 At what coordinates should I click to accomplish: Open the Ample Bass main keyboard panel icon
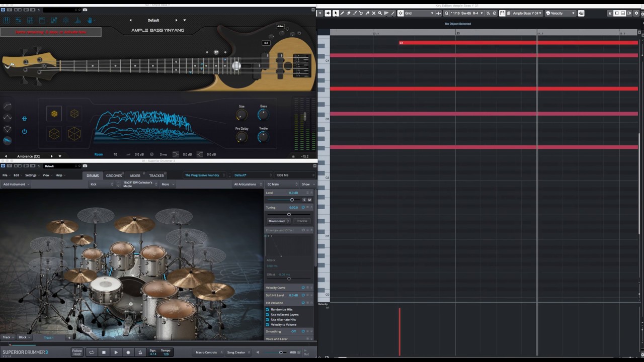(7, 20)
